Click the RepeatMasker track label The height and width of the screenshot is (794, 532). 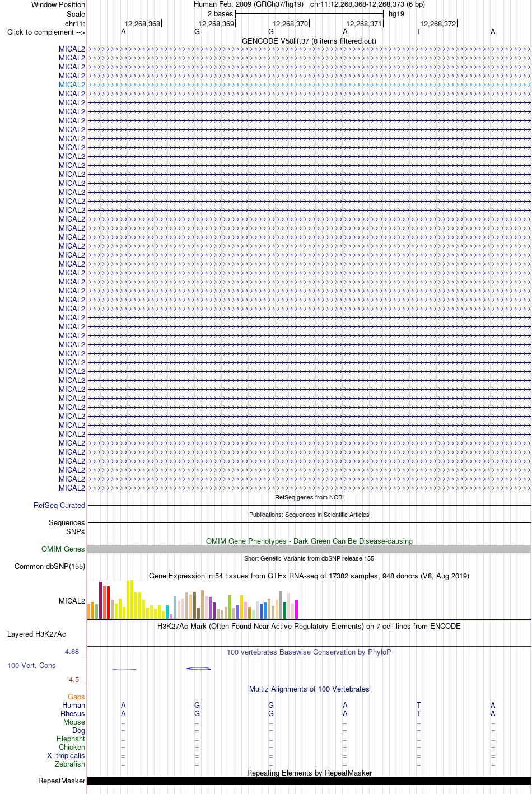point(62,781)
